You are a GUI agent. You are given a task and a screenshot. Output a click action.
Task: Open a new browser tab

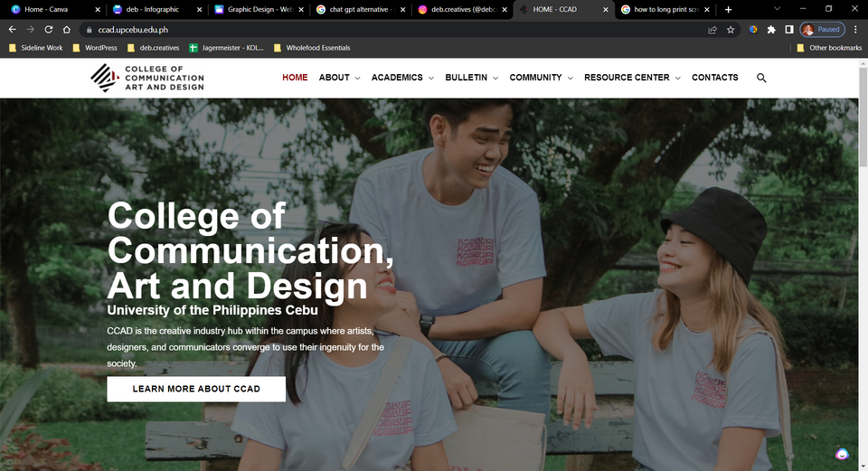728,9
